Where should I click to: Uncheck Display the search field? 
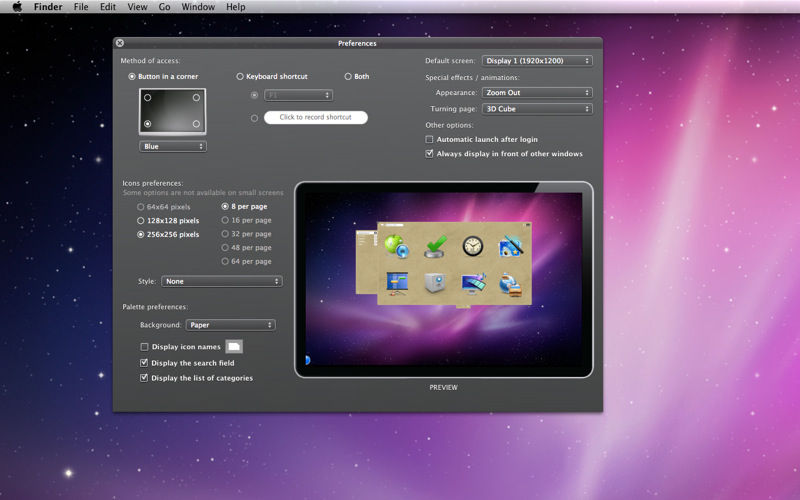pyautogui.click(x=144, y=363)
